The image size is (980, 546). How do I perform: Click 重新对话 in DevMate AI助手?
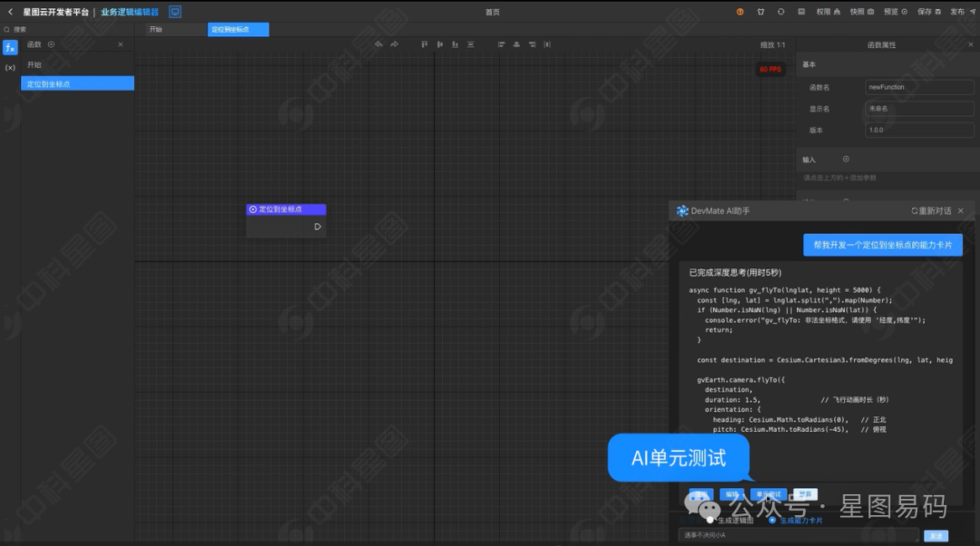[x=931, y=211]
